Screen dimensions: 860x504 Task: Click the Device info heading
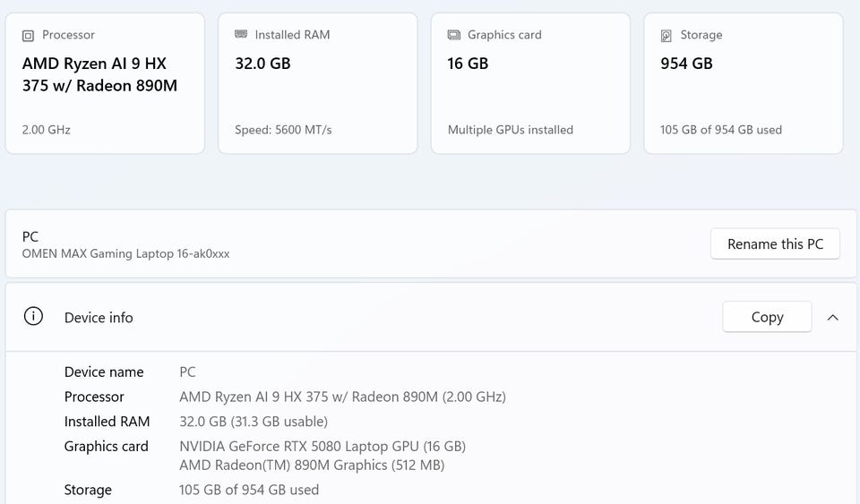click(x=99, y=318)
